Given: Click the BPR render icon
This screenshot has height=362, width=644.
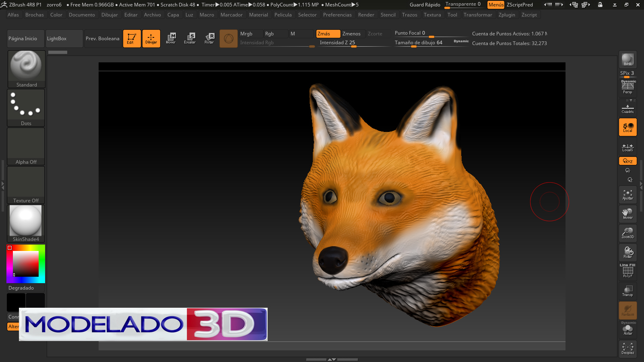Looking at the screenshot, I should [627, 60].
